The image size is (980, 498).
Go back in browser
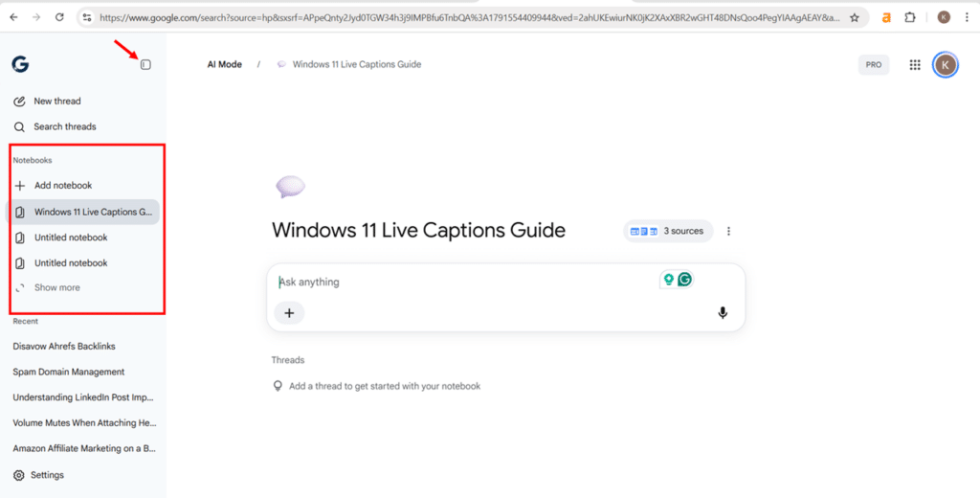click(13, 17)
